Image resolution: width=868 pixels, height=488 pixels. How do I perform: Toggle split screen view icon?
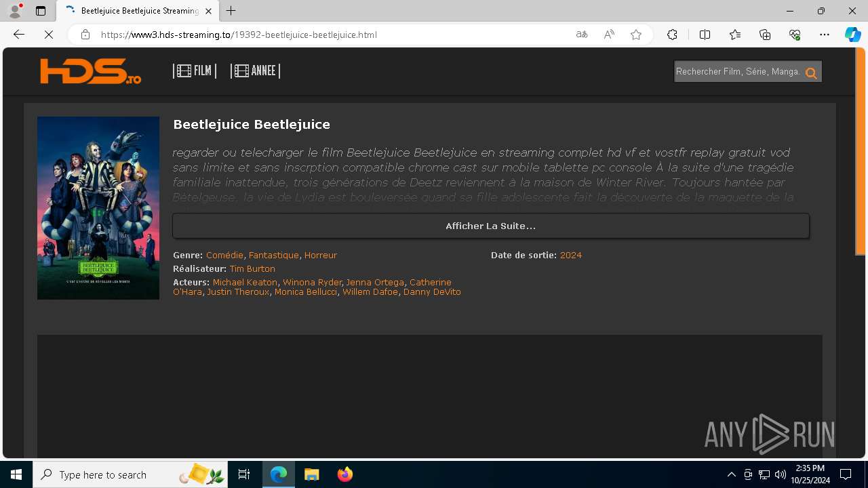[705, 35]
